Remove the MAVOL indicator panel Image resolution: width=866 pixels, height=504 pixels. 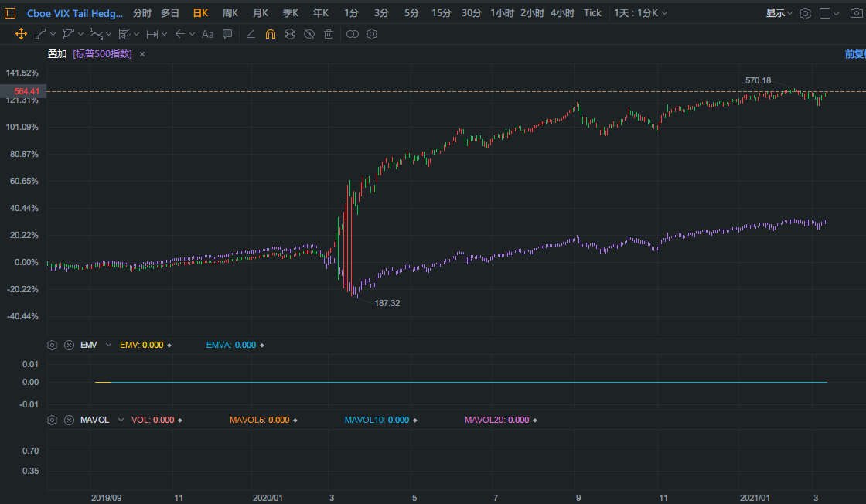(x=69, y=420)
